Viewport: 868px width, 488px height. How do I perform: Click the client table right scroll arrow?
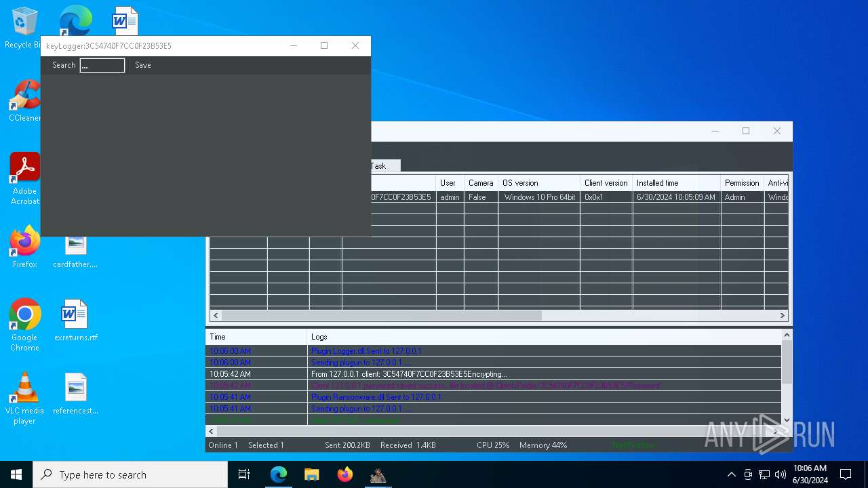pyautogui.click(x=782, y=315)
